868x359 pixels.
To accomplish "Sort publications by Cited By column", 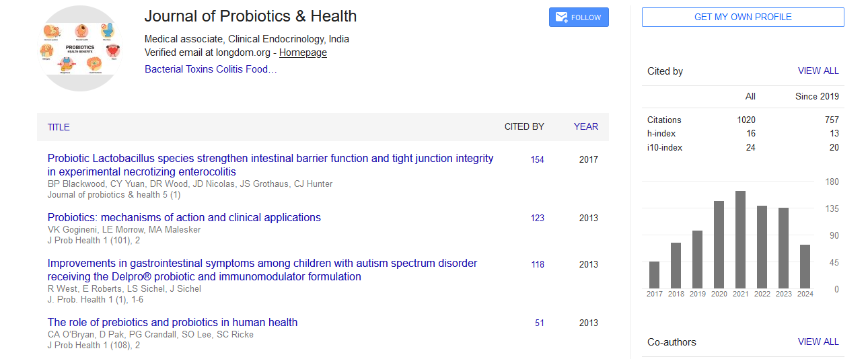I will pos(524,127).
